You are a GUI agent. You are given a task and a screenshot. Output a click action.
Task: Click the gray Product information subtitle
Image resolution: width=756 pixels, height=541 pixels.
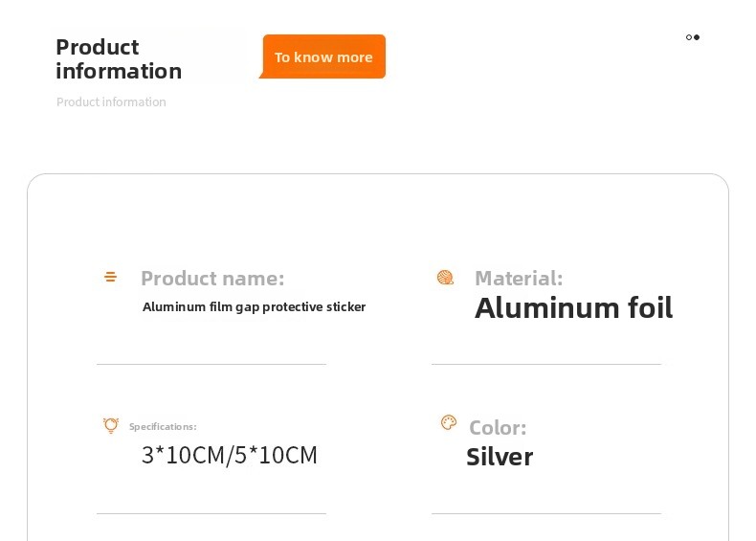tap(111, 101)
